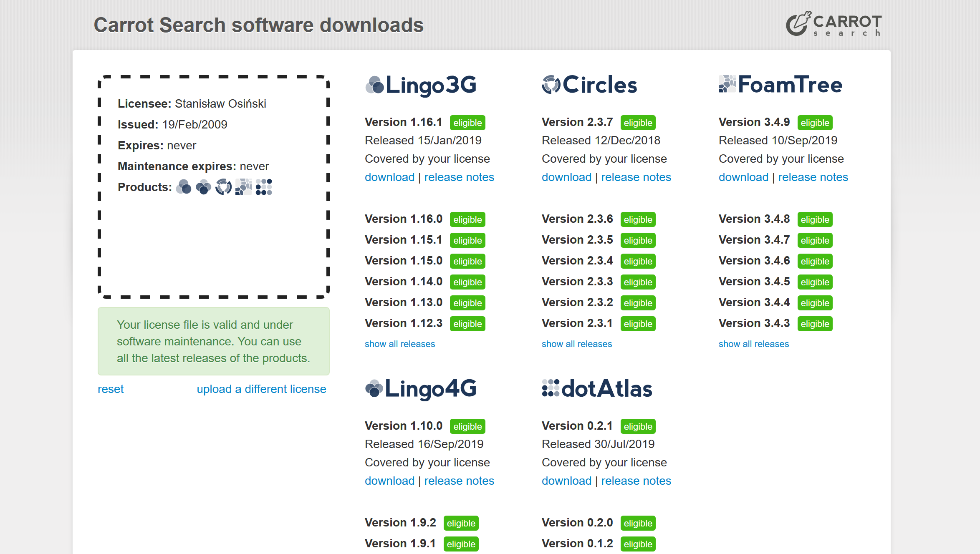Open release notes for Lingo3G 1.16.1

click(459, 177)
